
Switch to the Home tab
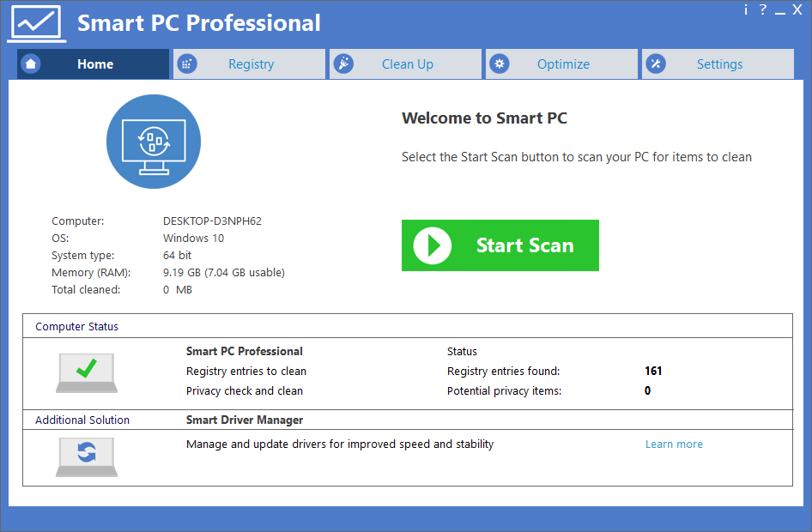(94, 64)
